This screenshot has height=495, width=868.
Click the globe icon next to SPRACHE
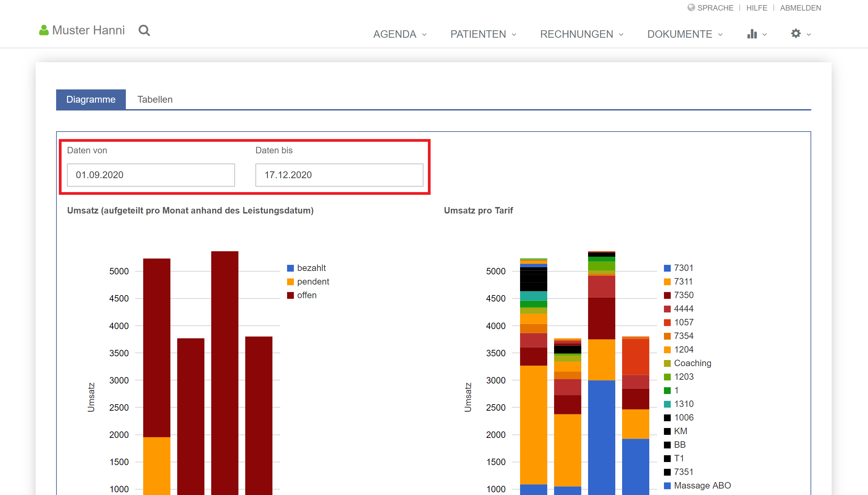(691, 7)
